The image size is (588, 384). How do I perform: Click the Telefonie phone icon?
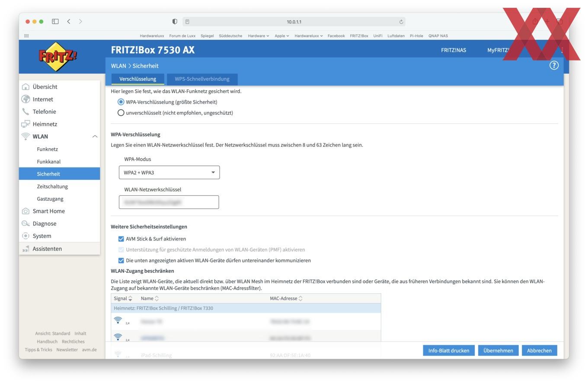click(x=26, y=111)
